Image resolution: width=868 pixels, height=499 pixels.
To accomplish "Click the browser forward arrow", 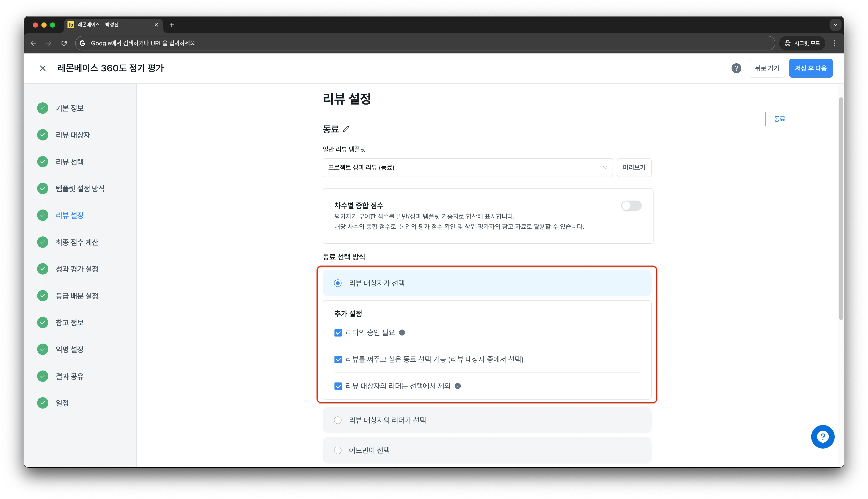I will pos(49,43).
